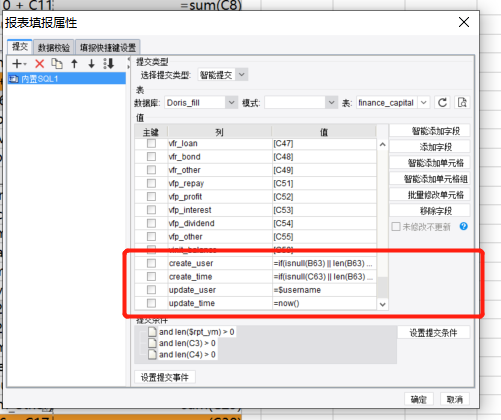Open the Doris_fill database dropdown
Image resolution: width=501 pixels, height=420 pixels.
point(231,102)
